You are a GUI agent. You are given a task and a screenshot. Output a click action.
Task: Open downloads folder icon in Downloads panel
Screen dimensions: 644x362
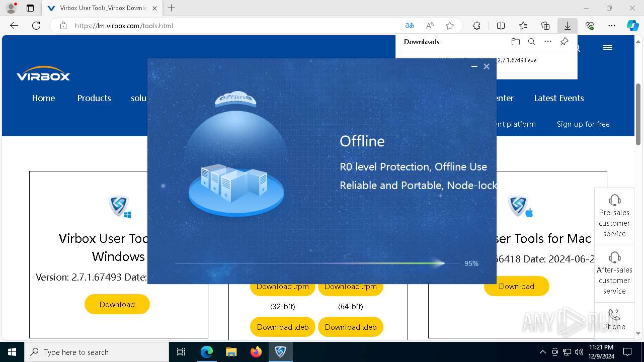515,42
